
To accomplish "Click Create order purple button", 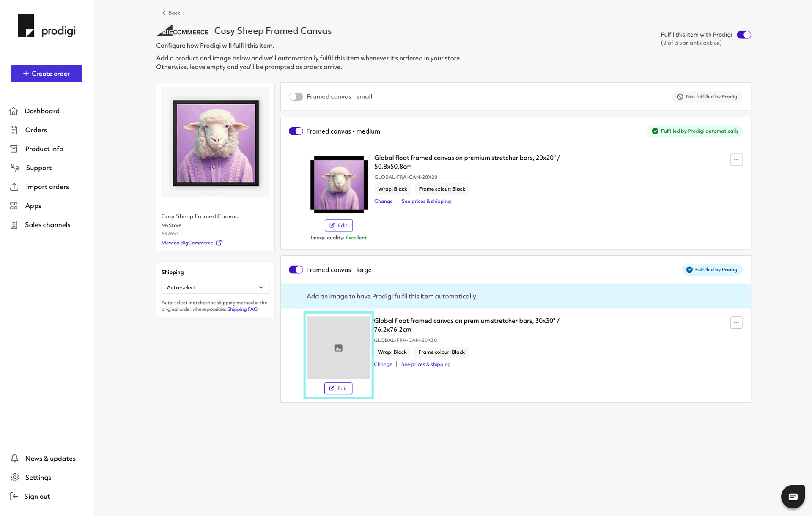I will coord(46,73).
